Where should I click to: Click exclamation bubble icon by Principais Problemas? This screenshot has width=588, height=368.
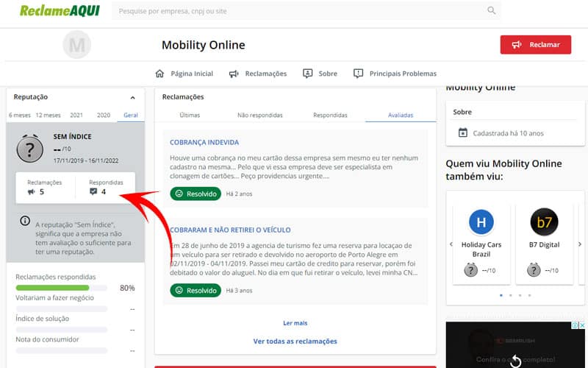tap(358, 74)
